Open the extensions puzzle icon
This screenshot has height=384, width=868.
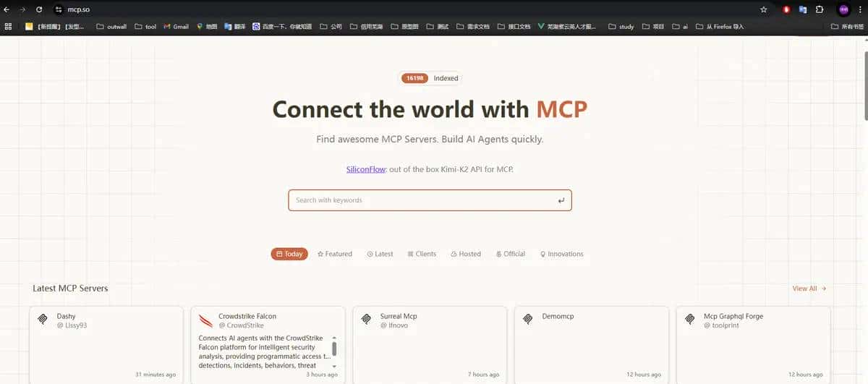820,9
